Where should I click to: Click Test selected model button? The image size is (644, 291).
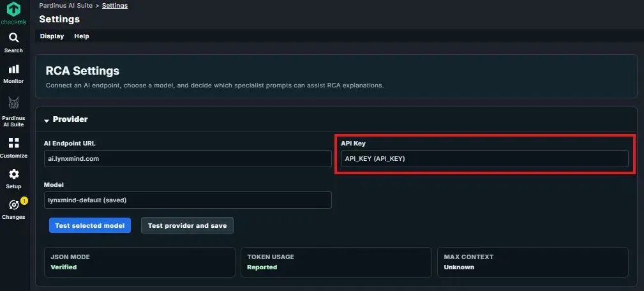coord(90,225)
